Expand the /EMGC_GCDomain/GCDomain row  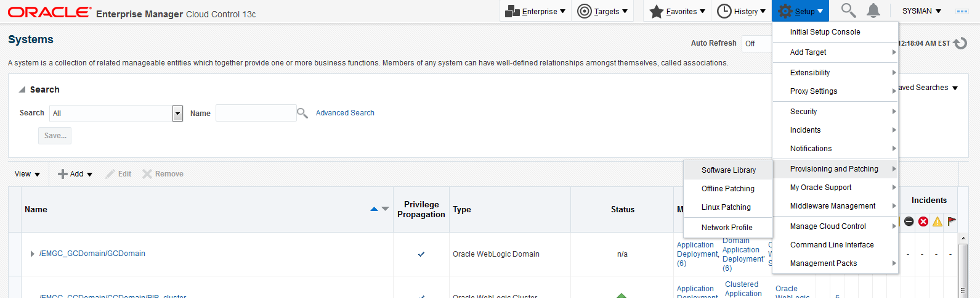[32, 254]
